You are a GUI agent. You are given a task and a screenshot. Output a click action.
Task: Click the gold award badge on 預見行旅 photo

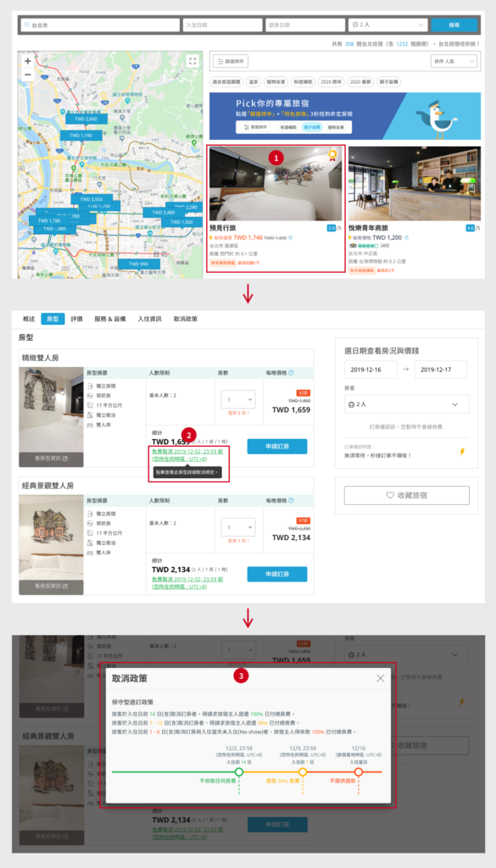[x=332, y=154]
